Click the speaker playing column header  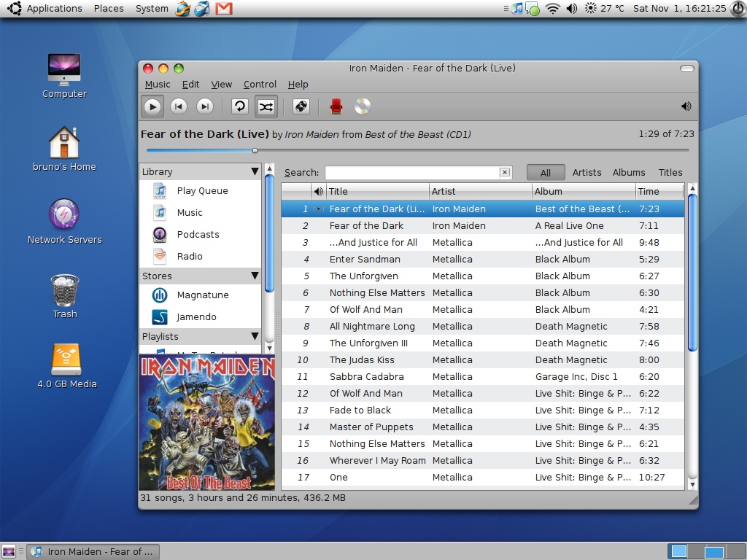(x=319, y=192)
